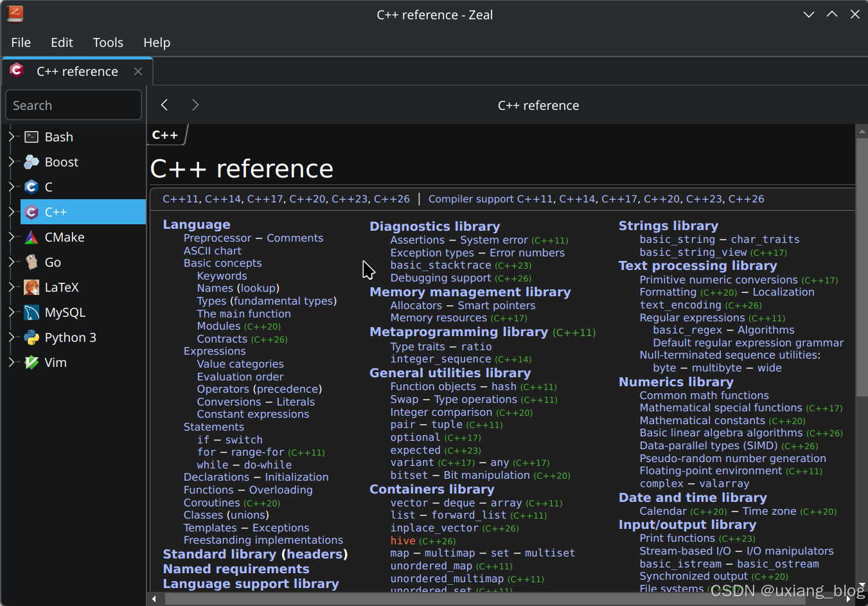Expand the Python 3 docset tree
The image size is (868, 606).
point(11,337)
